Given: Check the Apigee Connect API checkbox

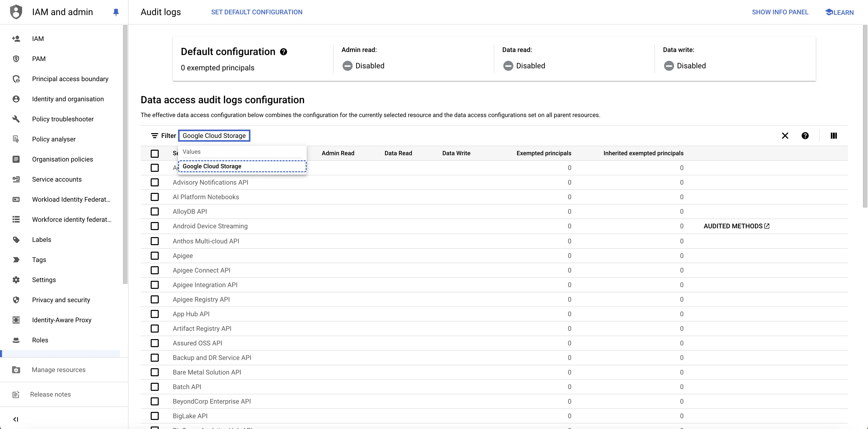Looking at the screenshot, I should click(154, 270).
